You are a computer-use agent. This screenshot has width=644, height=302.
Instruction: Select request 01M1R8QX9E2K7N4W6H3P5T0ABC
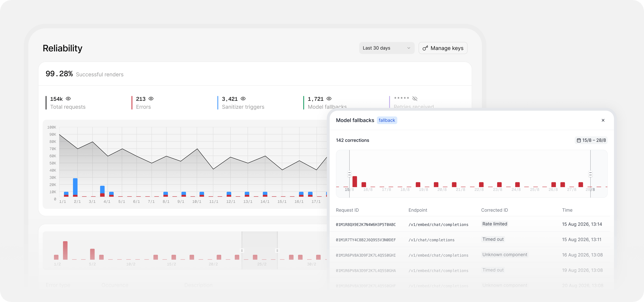point(366,225)
